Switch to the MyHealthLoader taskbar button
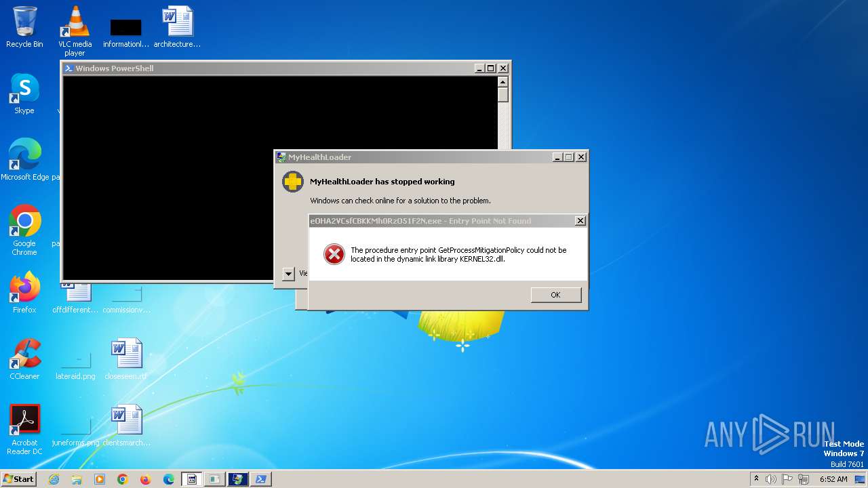Image resolution: width=868 pixels, height=488 pixels. point(238,479)
